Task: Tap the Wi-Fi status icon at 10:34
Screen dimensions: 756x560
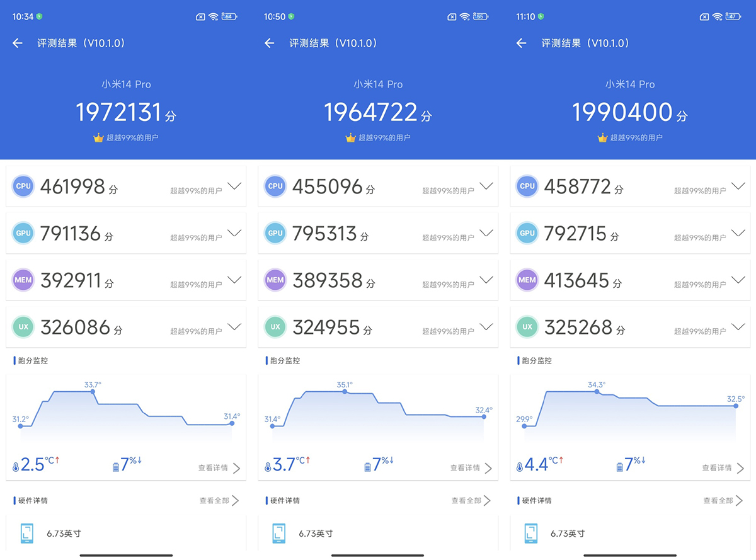Action: tap(213, 16)
